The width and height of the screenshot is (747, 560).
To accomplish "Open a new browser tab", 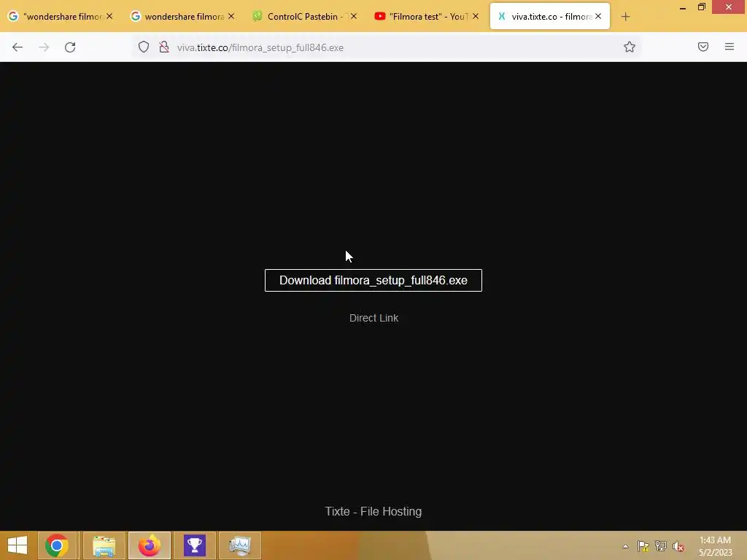I will click(x=625, y=17).
